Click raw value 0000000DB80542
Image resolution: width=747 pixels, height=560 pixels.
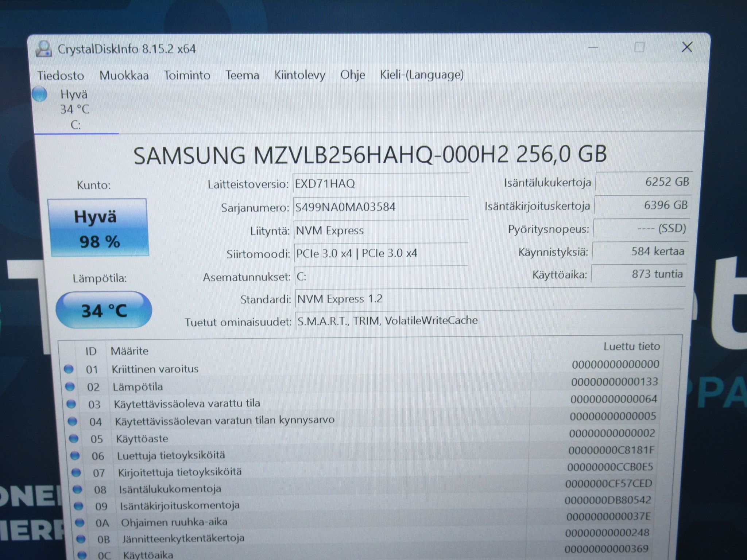[608, 500]
